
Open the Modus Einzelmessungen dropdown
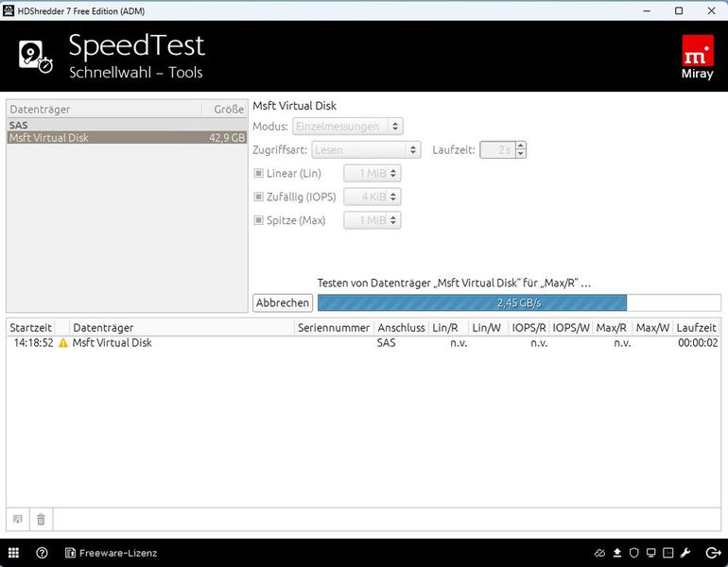point(348,127)
